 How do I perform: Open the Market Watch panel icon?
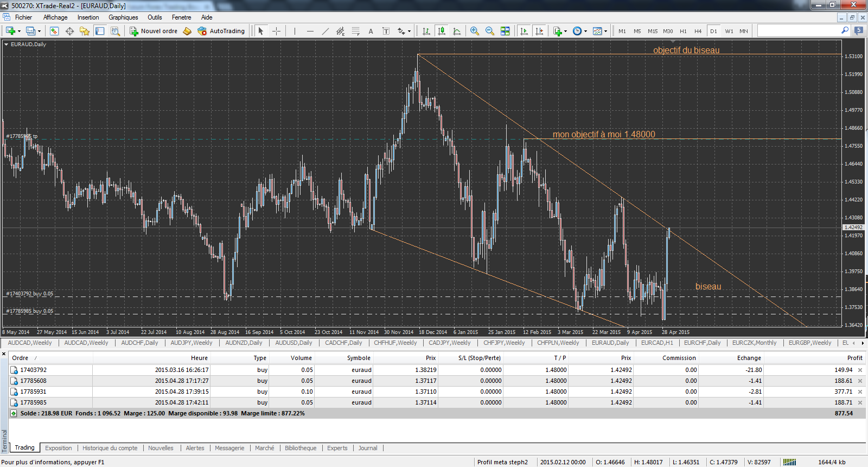[x=54, y=31]
